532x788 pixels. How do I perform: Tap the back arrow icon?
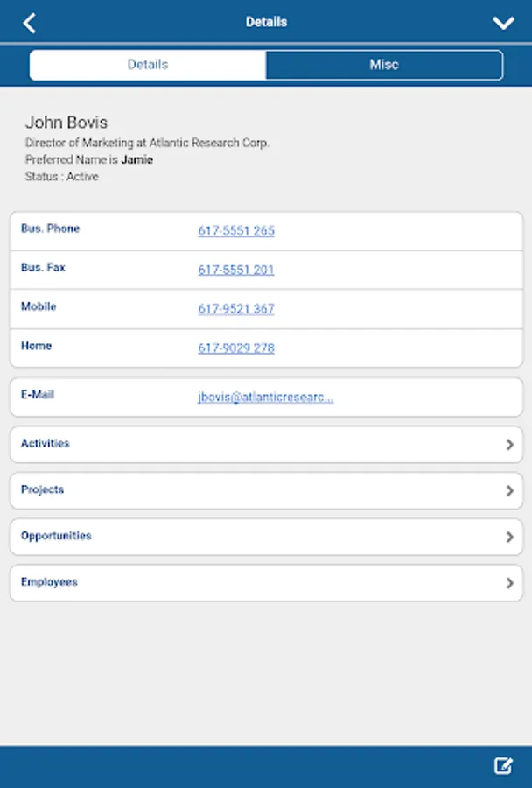coord(30,23)
